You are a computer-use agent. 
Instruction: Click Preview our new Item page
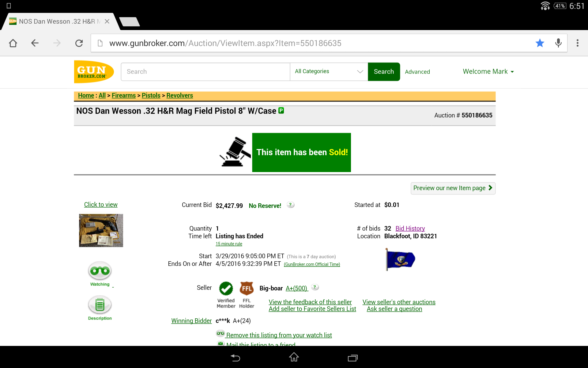[x=453, y=188]
